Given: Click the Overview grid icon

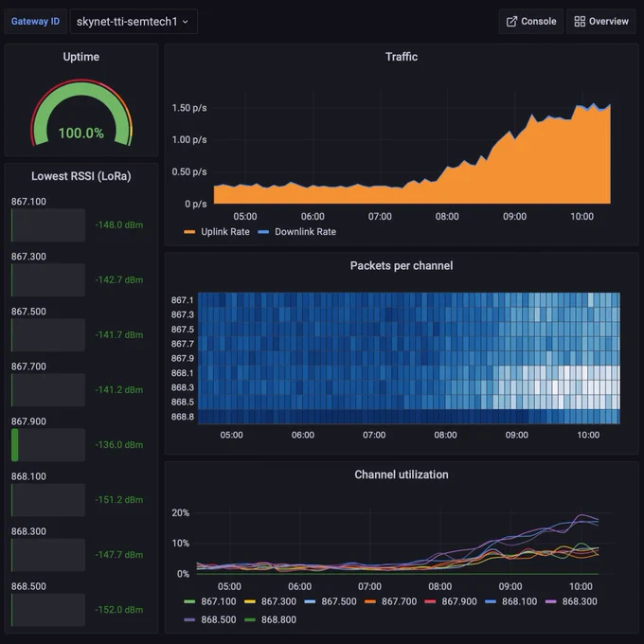Looking at the screenshot, I should pyautogui.click(x=580, y=22).
